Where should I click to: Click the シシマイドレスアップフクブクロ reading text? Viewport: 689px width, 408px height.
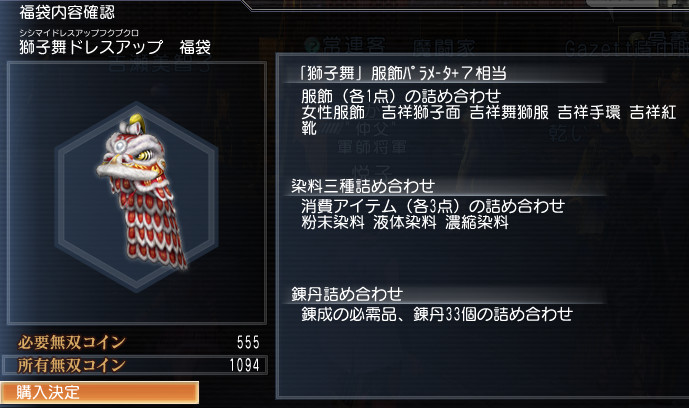[x=79, y=33]
